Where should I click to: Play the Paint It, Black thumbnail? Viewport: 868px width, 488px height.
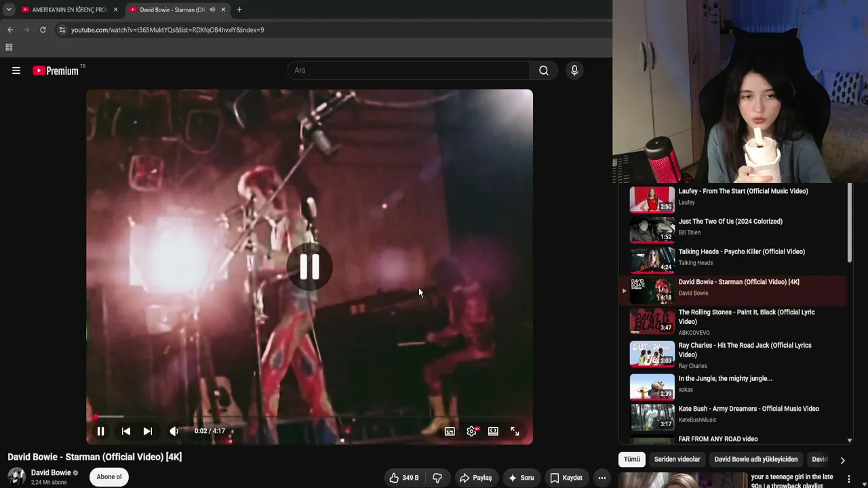point(652,322)
